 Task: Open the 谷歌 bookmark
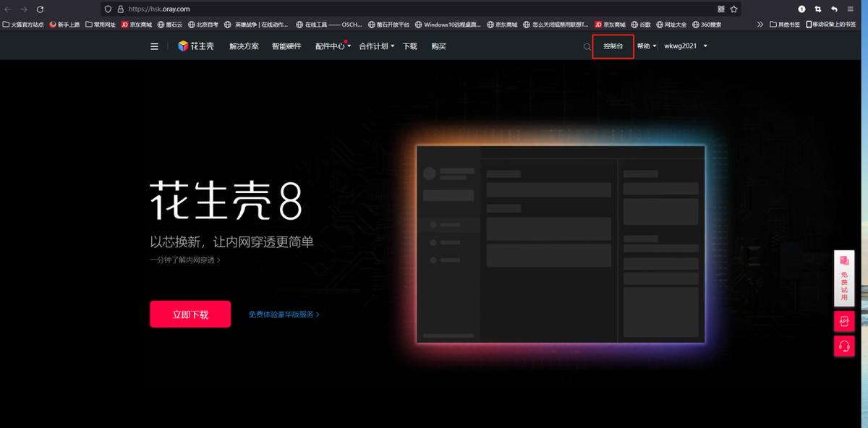pos(640,24)
